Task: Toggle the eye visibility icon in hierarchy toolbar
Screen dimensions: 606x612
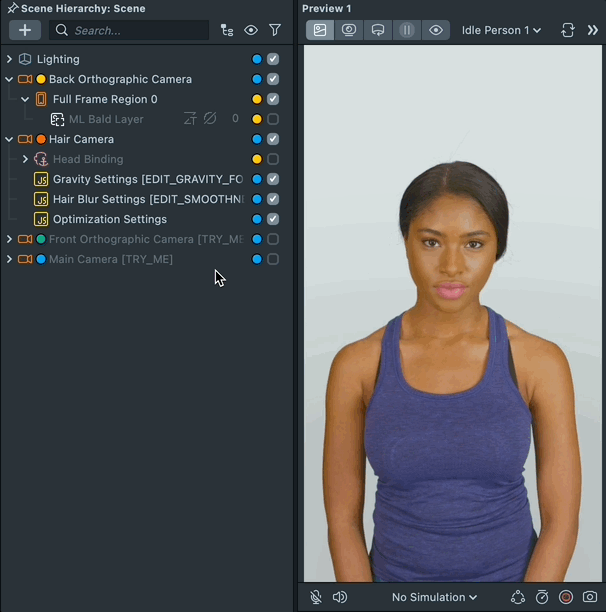Action: click(x=251, y=30)
